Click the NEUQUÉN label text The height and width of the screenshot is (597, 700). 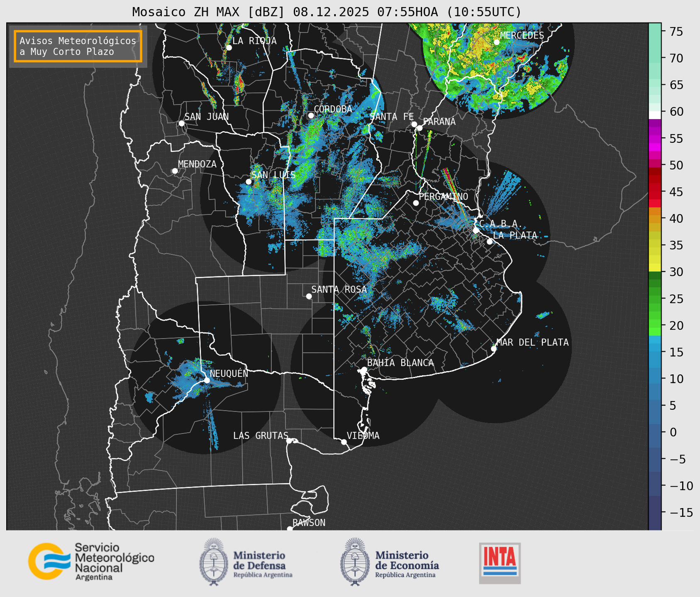coord(229,374)
